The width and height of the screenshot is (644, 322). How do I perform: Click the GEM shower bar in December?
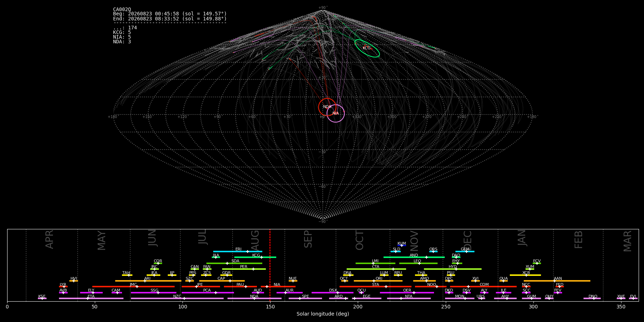pos(465,252)
